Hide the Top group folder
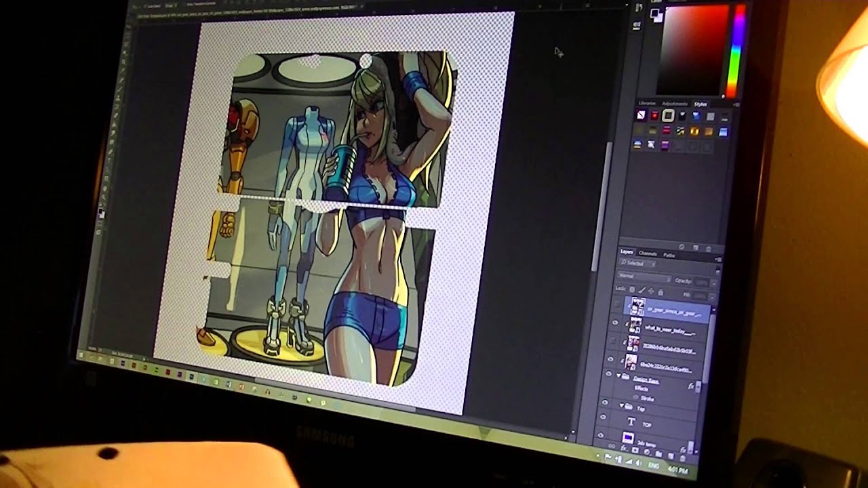Screen dimensions: 868x488 [605, 402]
